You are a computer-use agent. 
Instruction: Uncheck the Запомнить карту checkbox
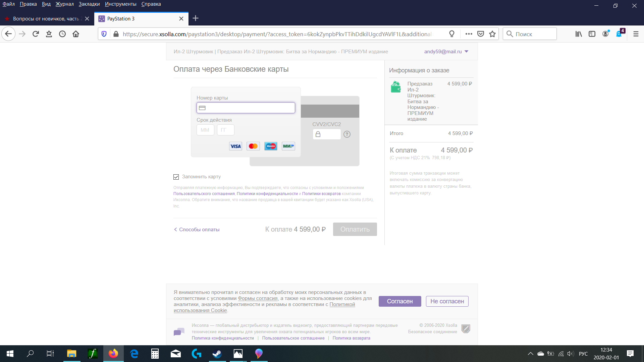176,177
